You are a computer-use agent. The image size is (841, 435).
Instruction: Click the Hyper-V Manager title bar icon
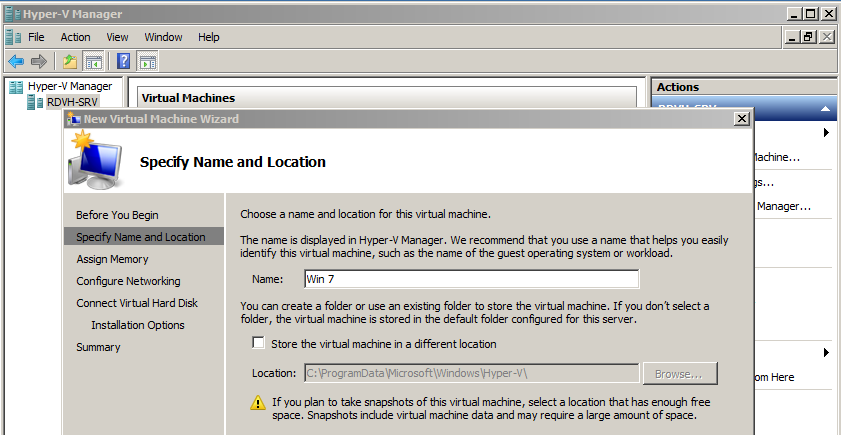12,14
